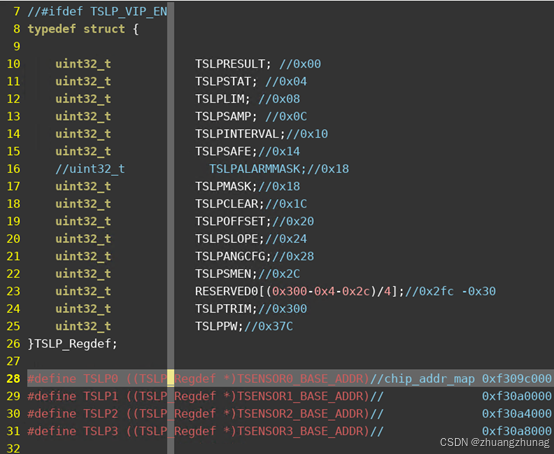Click line number 28 in the gutter

[13, 379]
